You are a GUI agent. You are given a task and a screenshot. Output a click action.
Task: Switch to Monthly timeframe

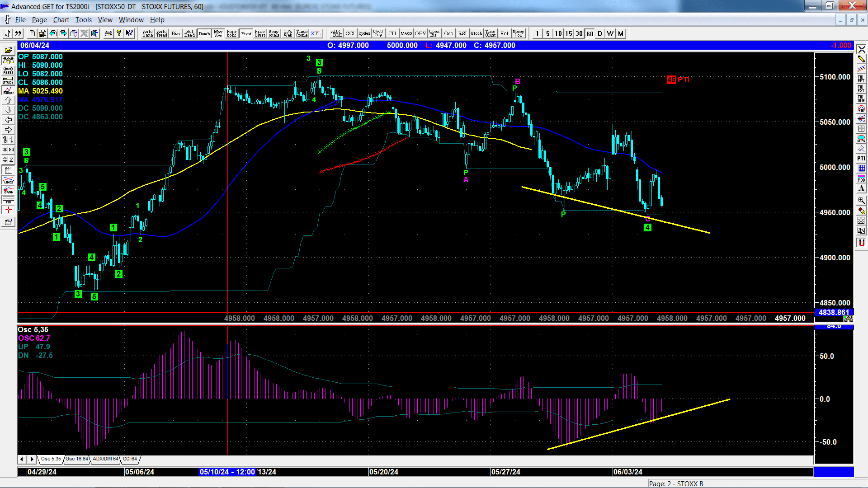coord(621,33)
